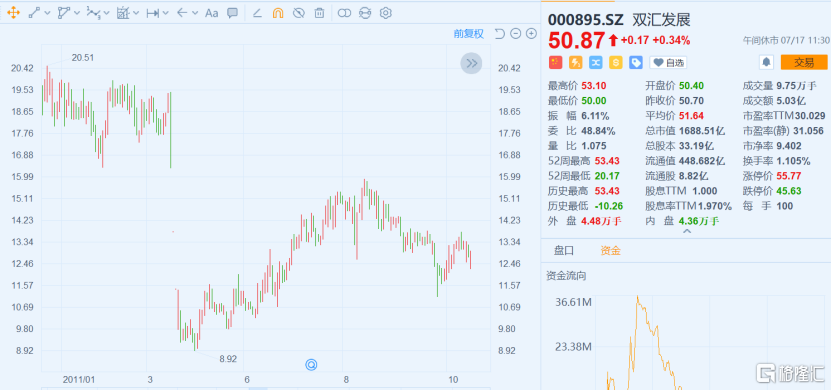The image size is (831, 390).
Task: Click the double-chevron expand chart button
Action: 471,64
